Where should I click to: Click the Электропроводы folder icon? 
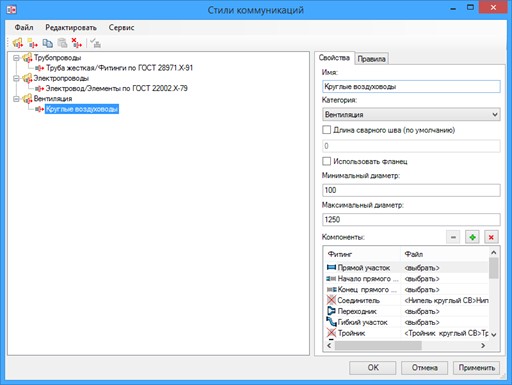pyautogui.click(x=27, y=79)
